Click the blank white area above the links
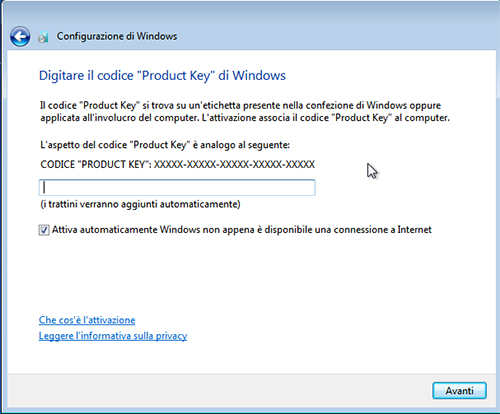This screenshot has width=500, height=414. pos(250,275)
